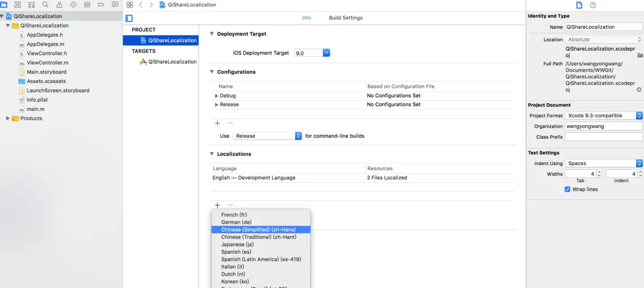644x288 pixels.
Task: Click the Class Prefix field
Action: 603,137
